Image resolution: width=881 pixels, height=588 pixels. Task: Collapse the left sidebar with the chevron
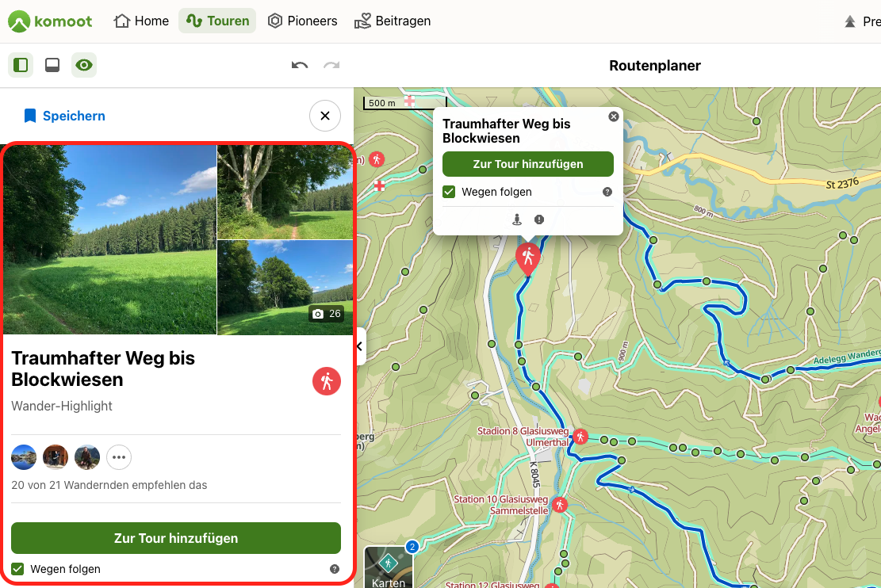coord(358,346)
